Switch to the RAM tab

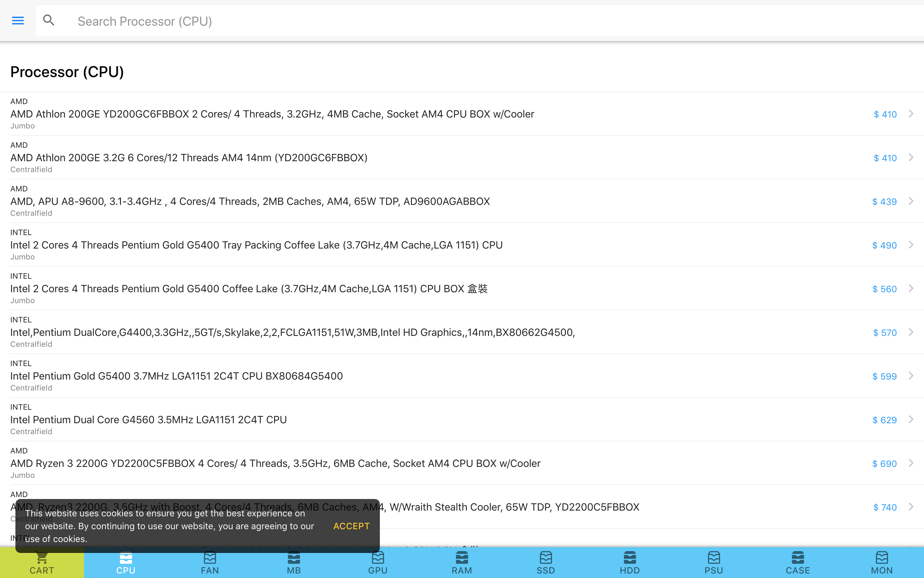click(462, 563)
